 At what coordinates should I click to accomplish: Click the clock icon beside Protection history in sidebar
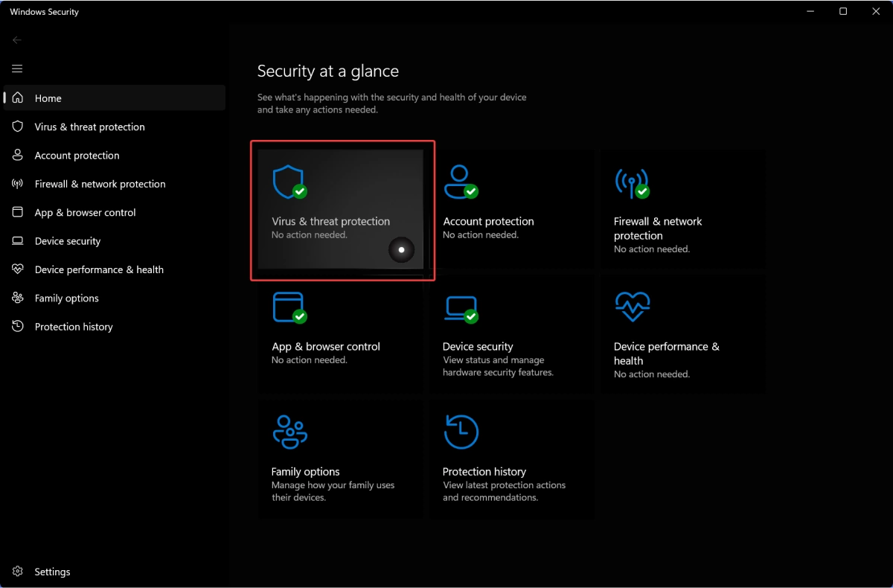[x=18, y=326]
